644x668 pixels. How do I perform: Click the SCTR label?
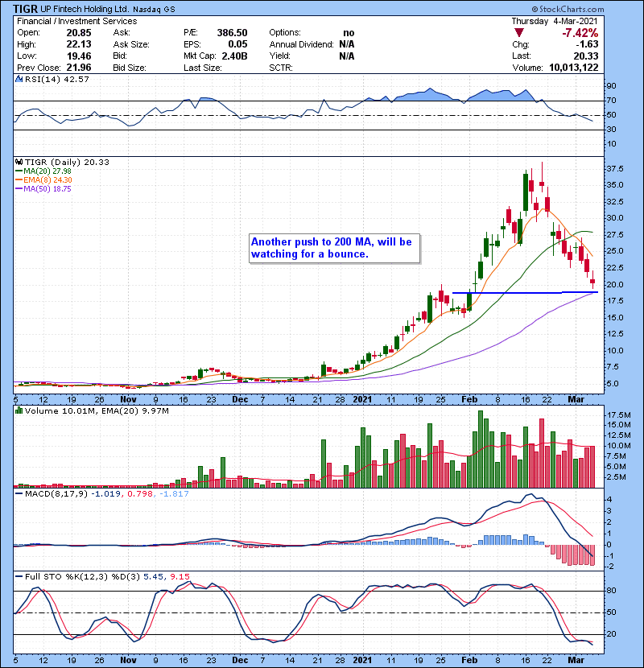tap(281, 68)
